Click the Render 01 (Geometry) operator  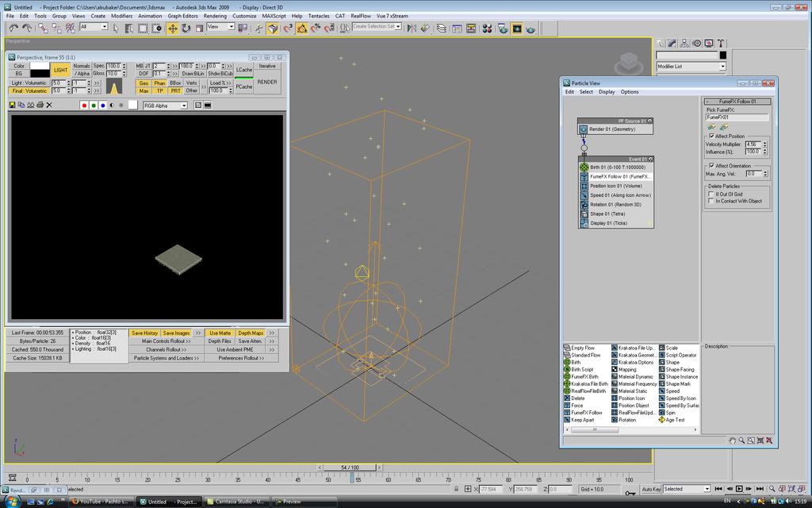click(x=611, y=129)
